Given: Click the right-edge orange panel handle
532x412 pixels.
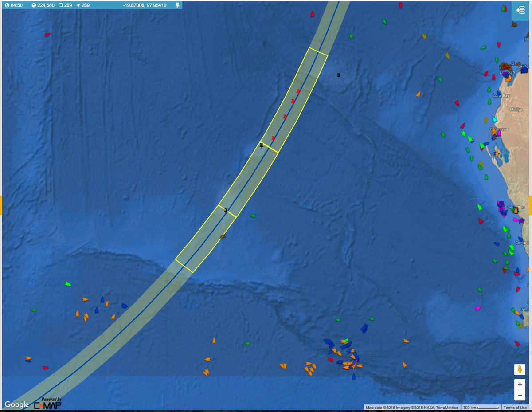Looking at the screenshot, I should 530,205.
